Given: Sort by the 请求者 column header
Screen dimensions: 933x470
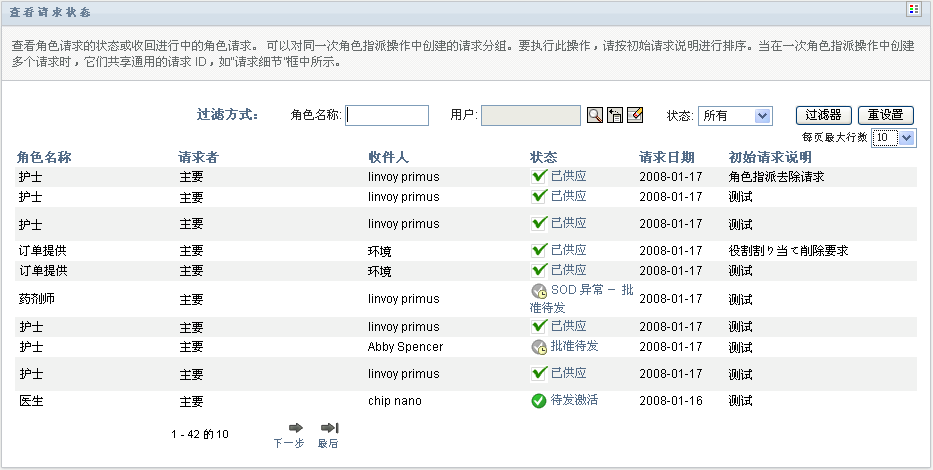Looking at the screenshot, I should pyautogui.click(x=198, y=157).
